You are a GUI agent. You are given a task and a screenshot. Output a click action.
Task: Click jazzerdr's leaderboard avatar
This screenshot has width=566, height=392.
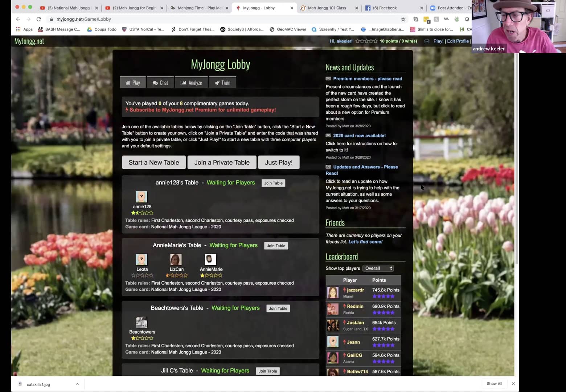tap(333, 293)
